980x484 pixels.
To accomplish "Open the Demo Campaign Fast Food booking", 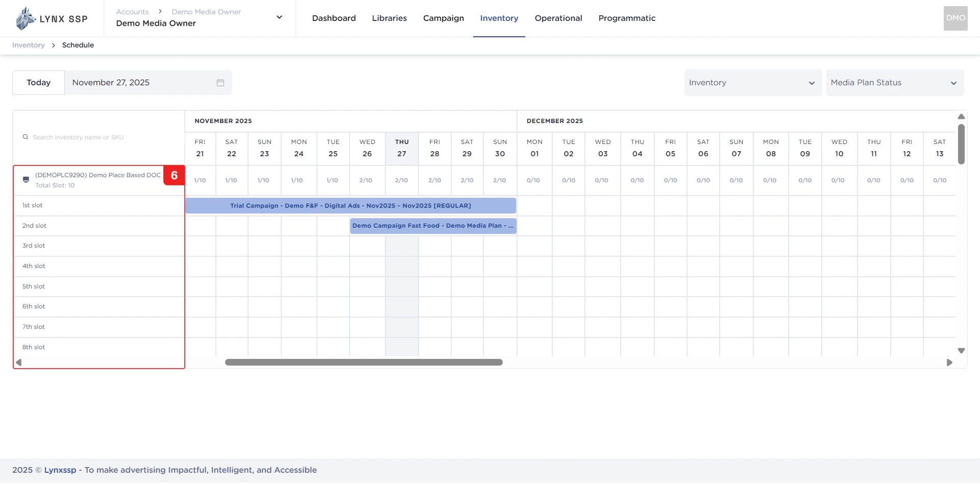I will click(x=433, y=226).
